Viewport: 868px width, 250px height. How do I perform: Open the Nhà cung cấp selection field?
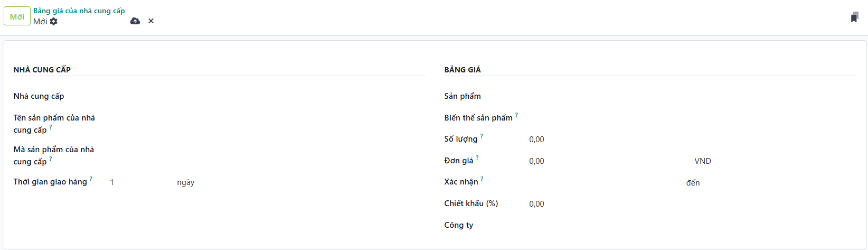click(264, 96)
